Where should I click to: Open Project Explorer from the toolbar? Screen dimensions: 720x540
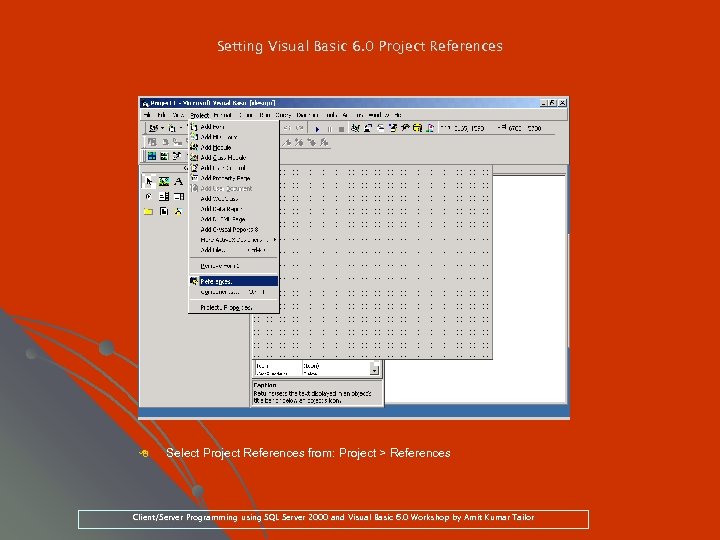[355, 128]
